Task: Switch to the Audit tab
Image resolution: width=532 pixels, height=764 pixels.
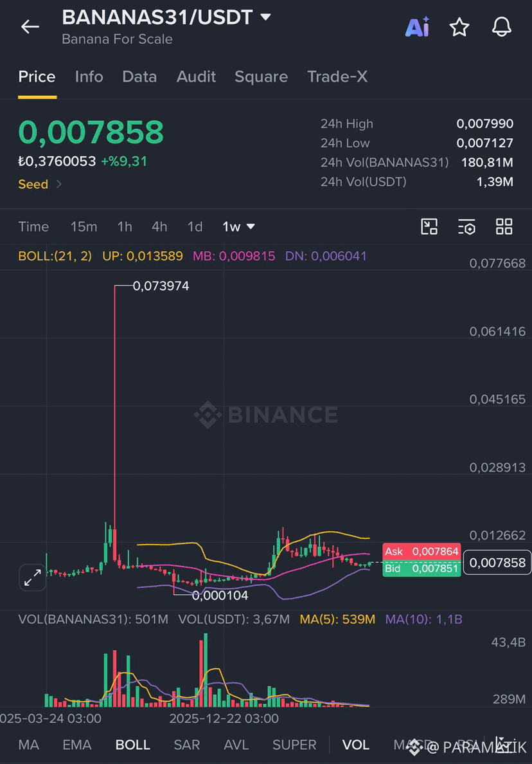Action: point(196,77)
